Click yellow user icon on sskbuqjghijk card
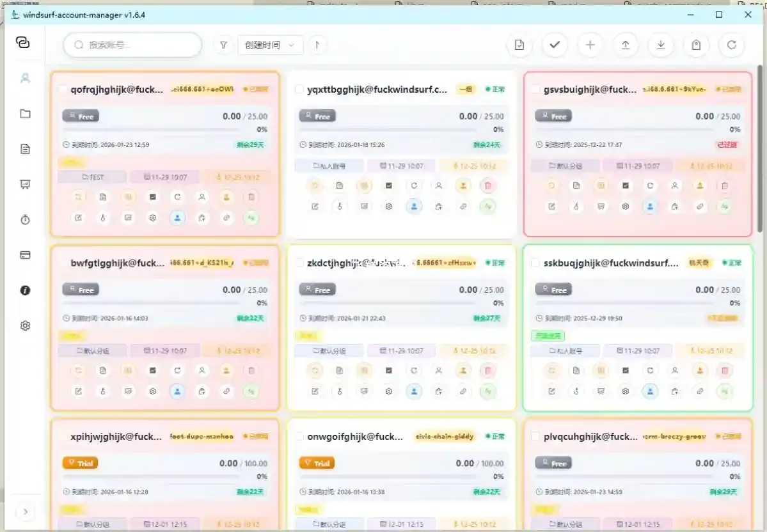The image size is (767, 532). click(699, 371)
